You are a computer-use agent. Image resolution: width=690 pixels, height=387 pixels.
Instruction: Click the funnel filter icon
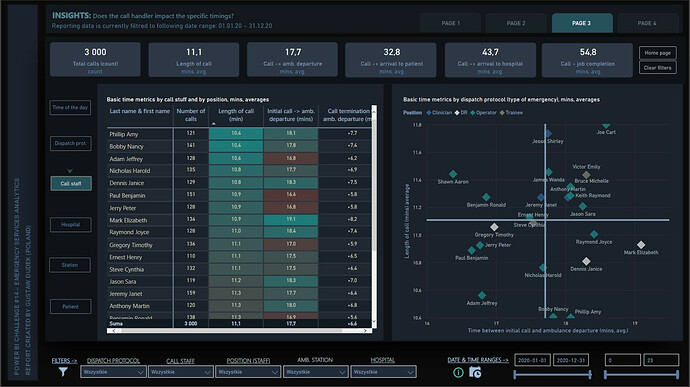(63, 372)
